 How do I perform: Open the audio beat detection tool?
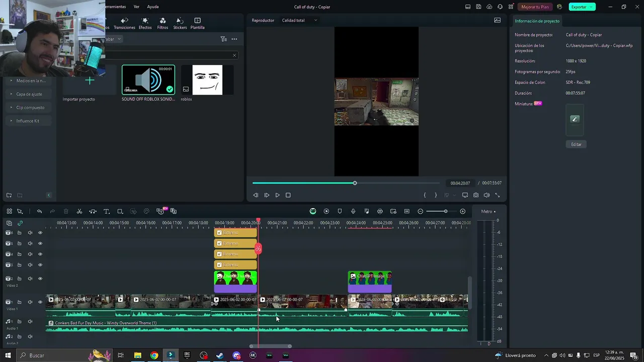coord(93,211)
